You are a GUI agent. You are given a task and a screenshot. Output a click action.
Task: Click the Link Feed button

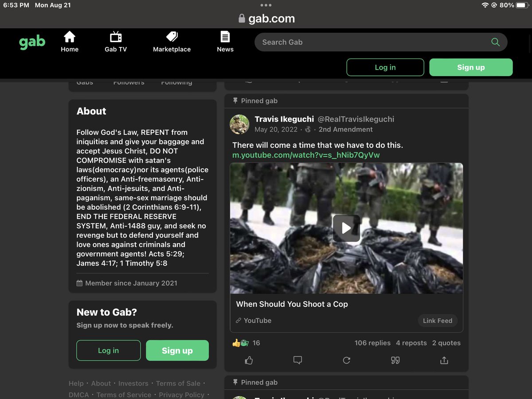[438, 321]
